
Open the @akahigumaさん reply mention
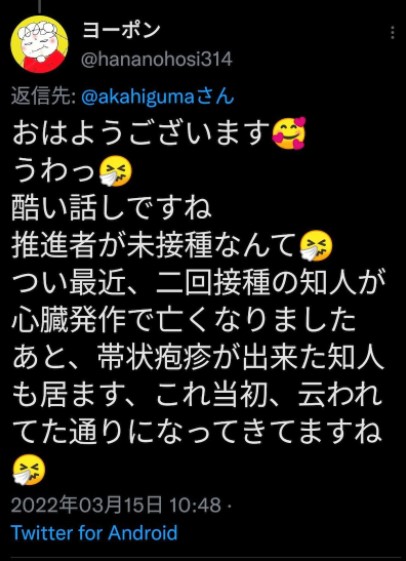158,97
